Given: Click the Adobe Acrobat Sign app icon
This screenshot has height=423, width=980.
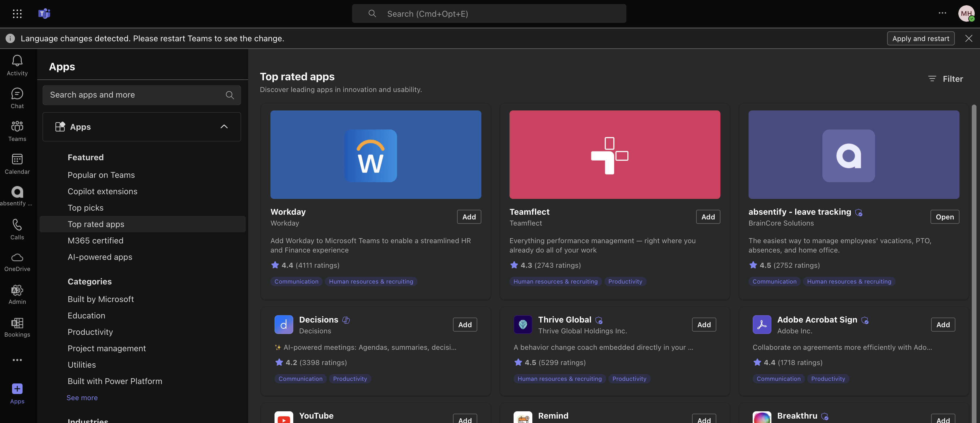Looking at the screenshot, I should point(762,325).
